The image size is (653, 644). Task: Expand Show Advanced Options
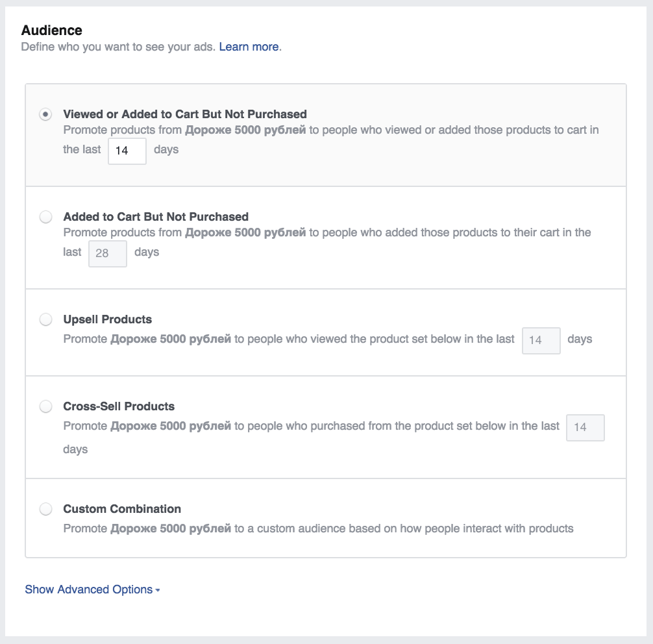(92, 589)
